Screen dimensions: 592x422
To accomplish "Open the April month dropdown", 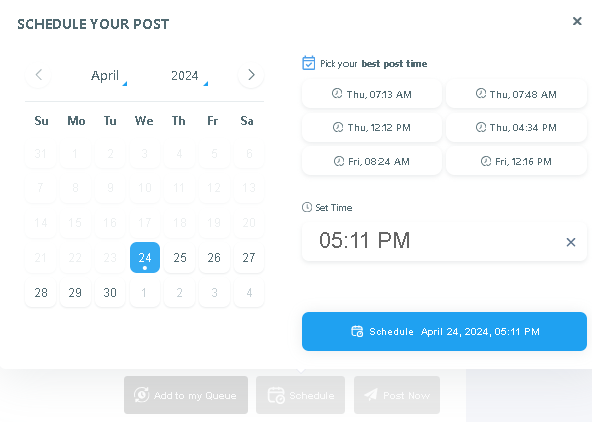I will [x=108, y=75].
